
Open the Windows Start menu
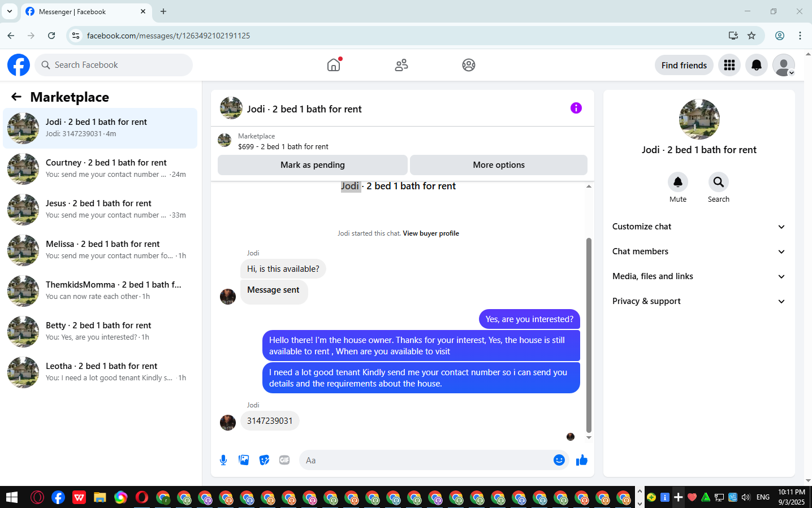click(12, 497)
